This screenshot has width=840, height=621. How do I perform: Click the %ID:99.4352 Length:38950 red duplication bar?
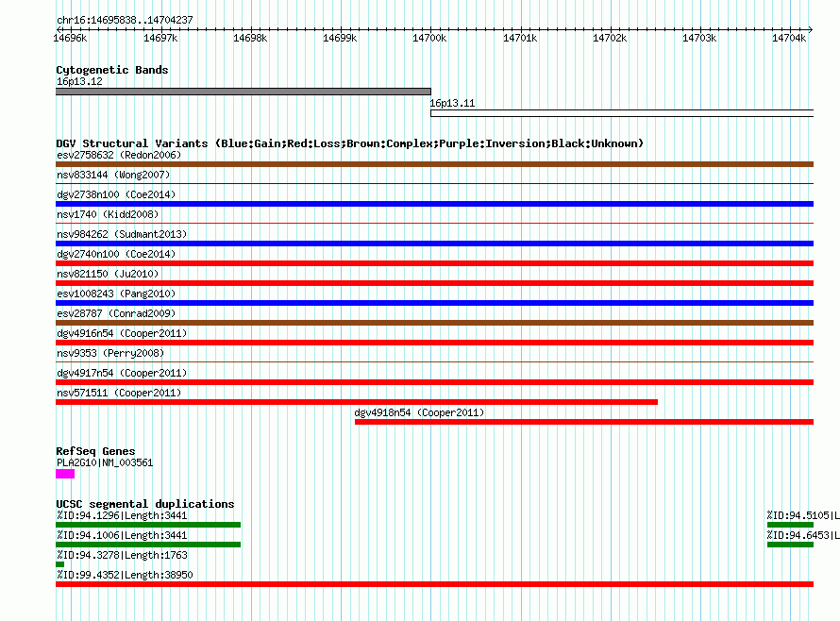click(x=434, y=584)
